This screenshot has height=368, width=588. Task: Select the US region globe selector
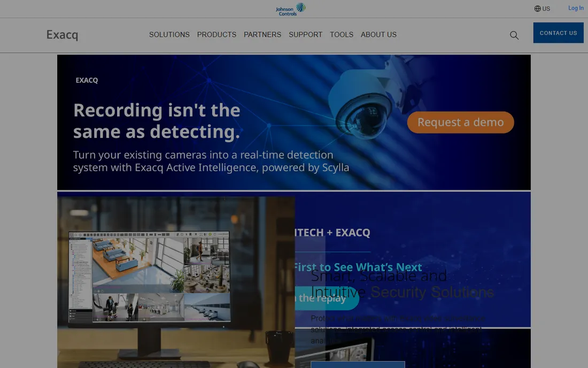tap(542, 9)
